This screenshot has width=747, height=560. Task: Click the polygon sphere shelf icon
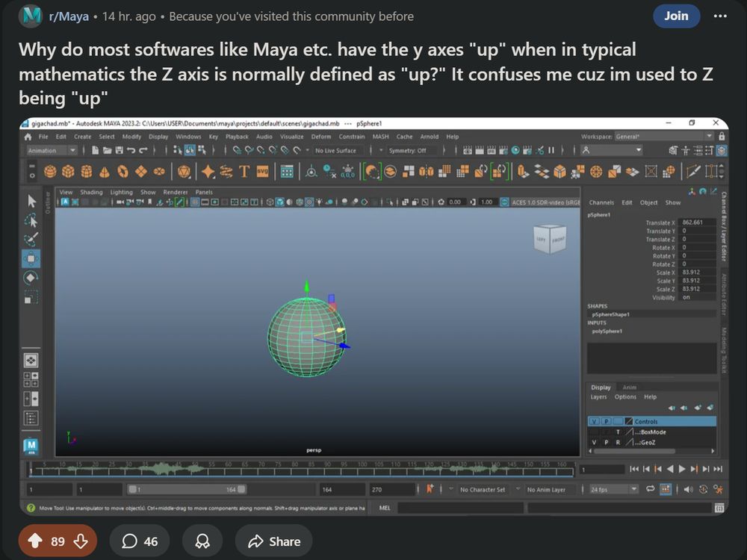point(50,171)
